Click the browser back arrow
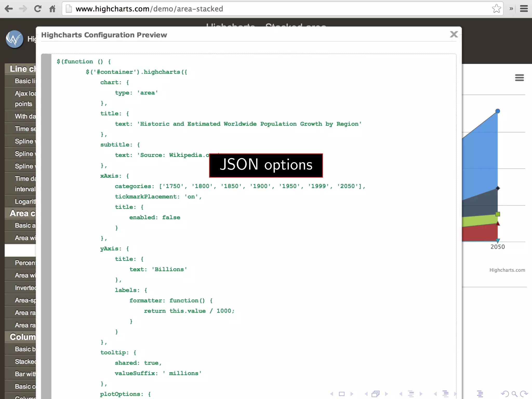This screenshot has height=399, width=532. pyautogui.click(x=9, y=9)
